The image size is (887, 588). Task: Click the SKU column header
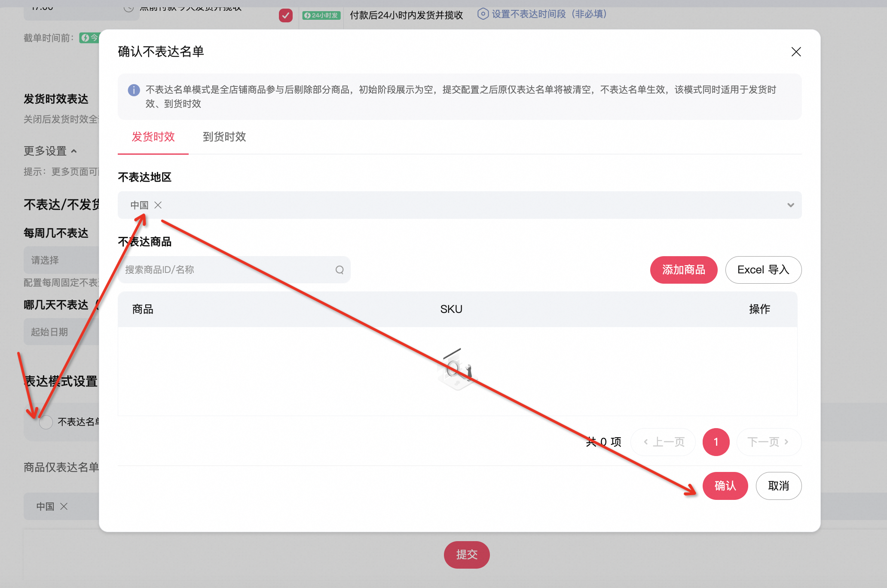(x=451, y=309)
